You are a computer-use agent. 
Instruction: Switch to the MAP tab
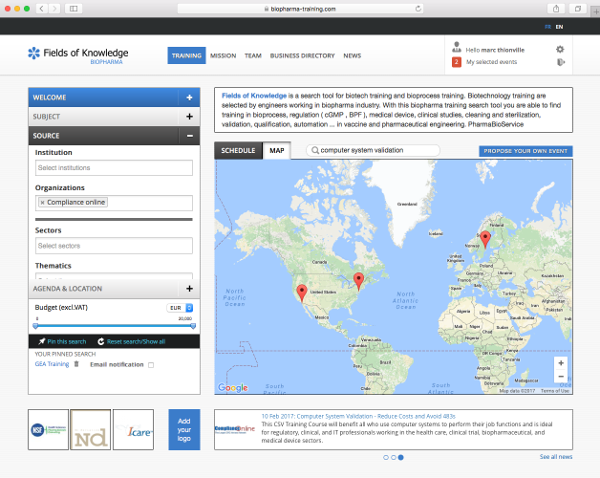click(x=277, y=150)
